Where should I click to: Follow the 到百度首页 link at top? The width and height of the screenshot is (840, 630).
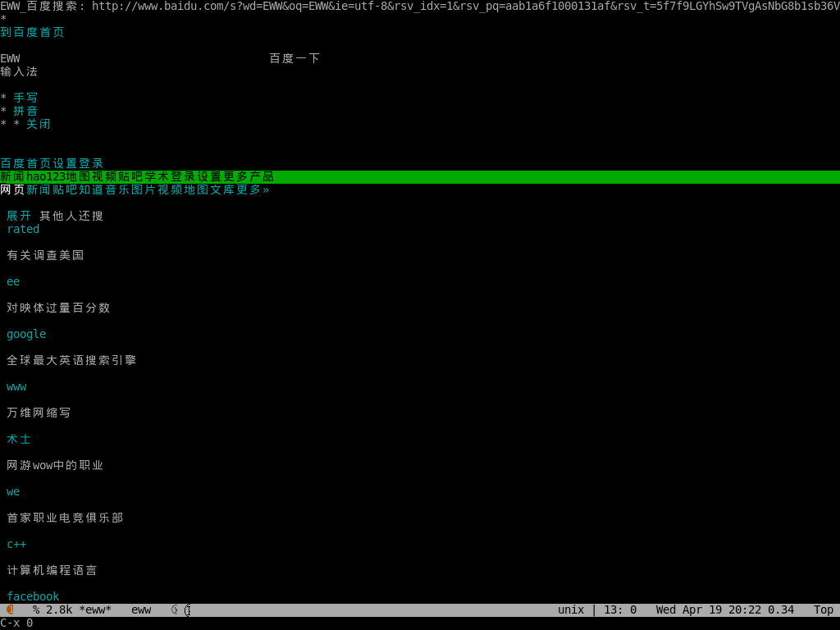click(32, 32)
